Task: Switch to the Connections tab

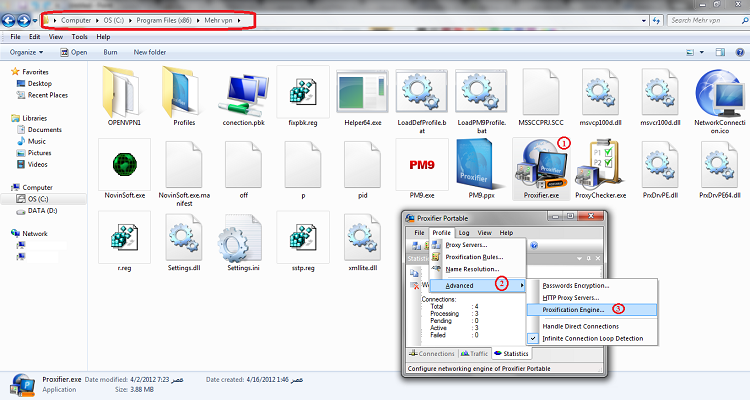Action: 432,354
